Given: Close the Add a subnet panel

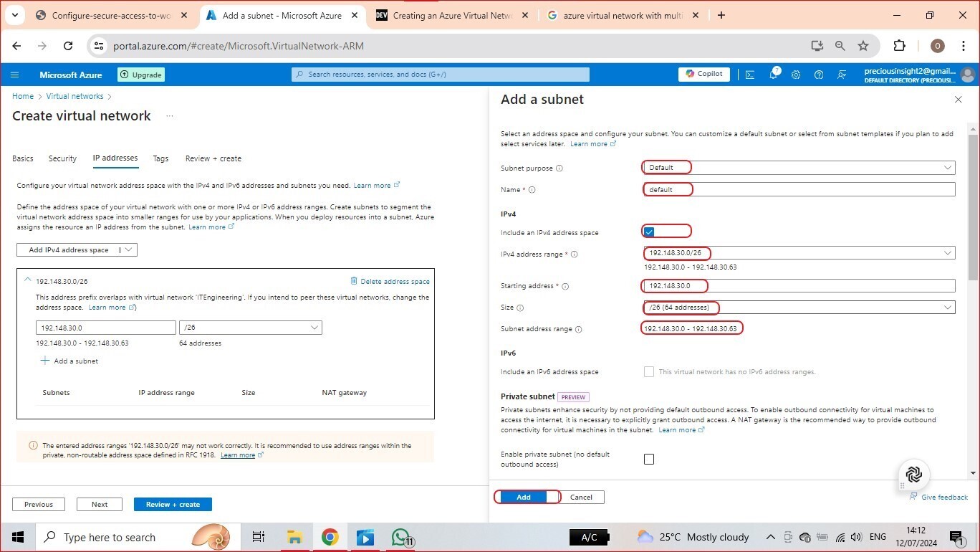Looking at the screenshot, I should [959, 100].
